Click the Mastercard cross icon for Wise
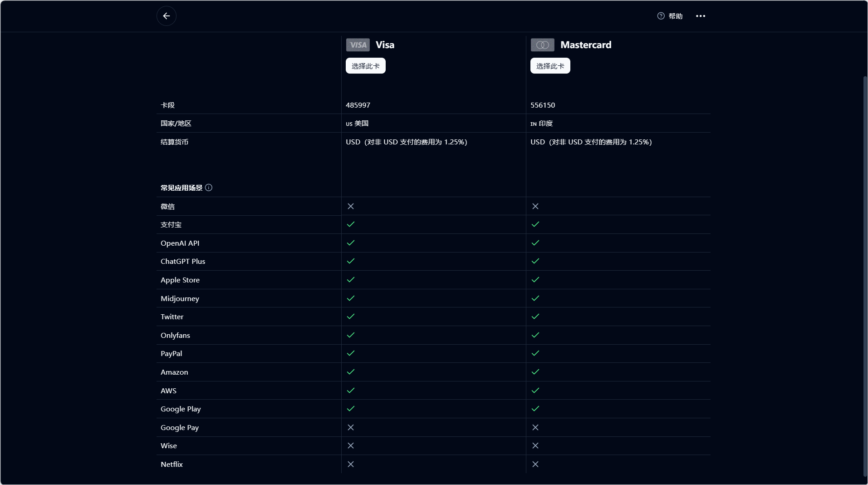Image resolution: width=868 pixels, height=485 pixels. click(x=535, y=445)
